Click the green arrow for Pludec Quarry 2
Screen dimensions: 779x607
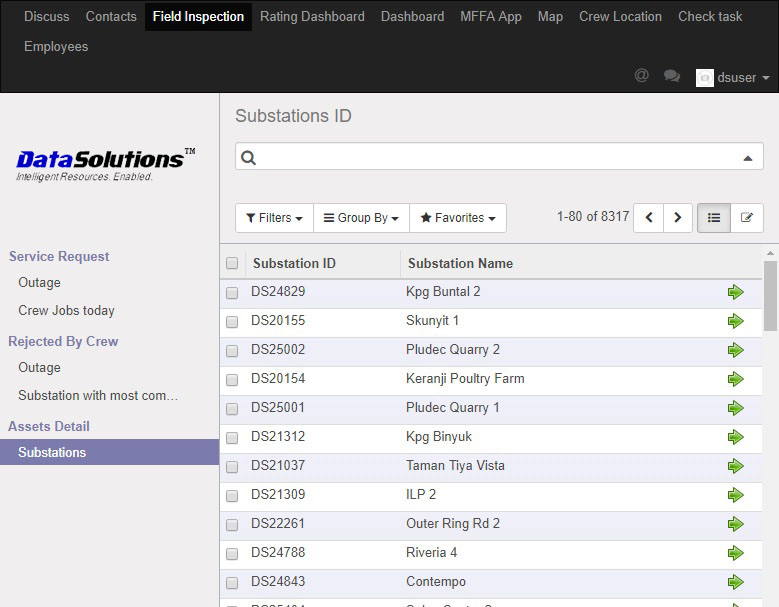tap(735, 350)
